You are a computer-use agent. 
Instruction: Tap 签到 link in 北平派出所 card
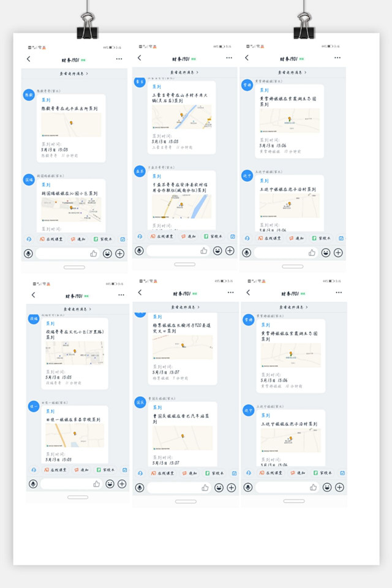click(x=46, y=100)
